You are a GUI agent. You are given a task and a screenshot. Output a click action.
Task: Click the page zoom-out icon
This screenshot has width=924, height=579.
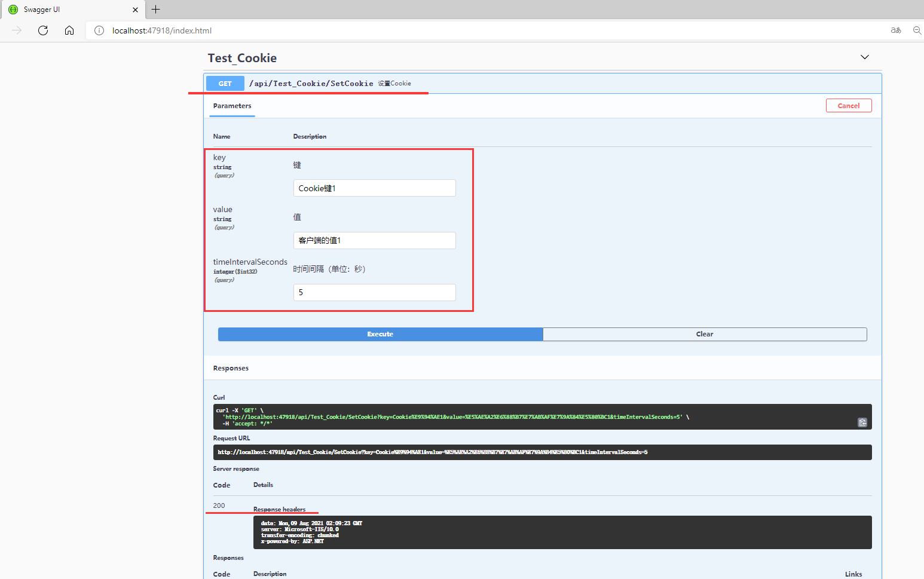[x=917, y=30]
